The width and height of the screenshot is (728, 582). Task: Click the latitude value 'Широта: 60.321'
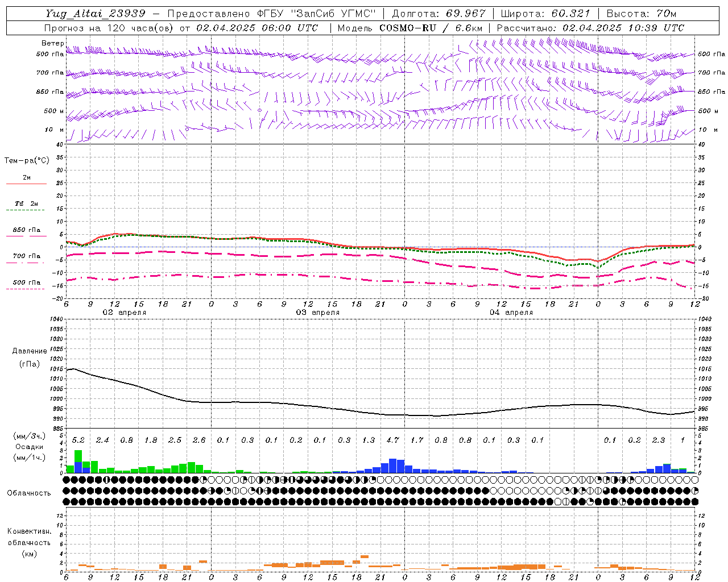(546, 14)
